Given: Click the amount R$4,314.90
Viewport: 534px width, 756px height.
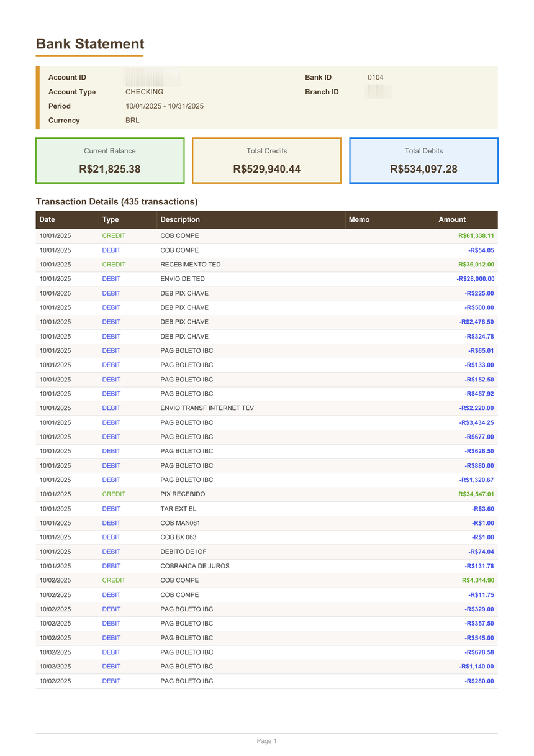Looking at the screenshot, I should click(x=478, y=580).
